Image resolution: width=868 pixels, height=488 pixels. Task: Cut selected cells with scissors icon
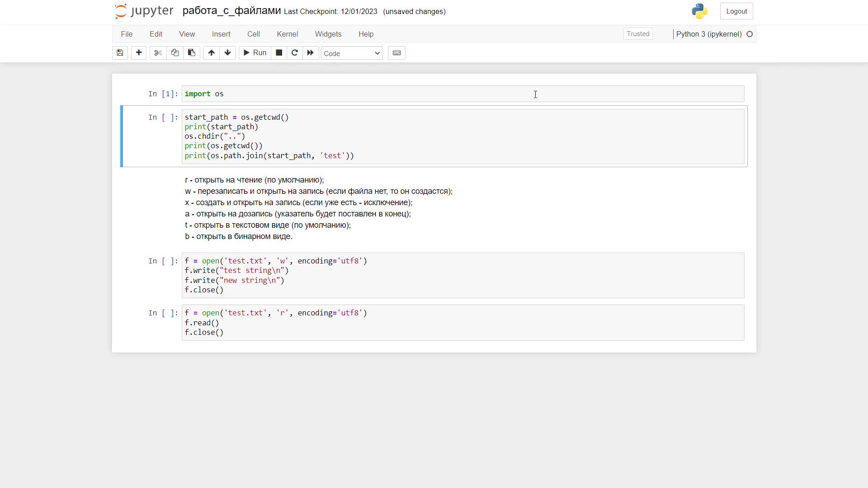click(x=158, y=53)
